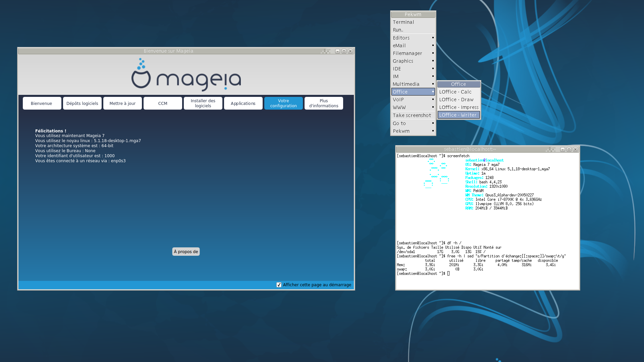Open the CCM tab
Viewport: 644px width, 362px height.
[x=163, y=103]
